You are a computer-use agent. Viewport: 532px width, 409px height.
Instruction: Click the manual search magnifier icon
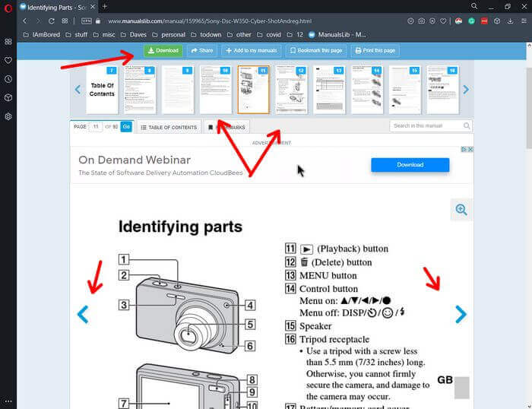click(467, 126)
